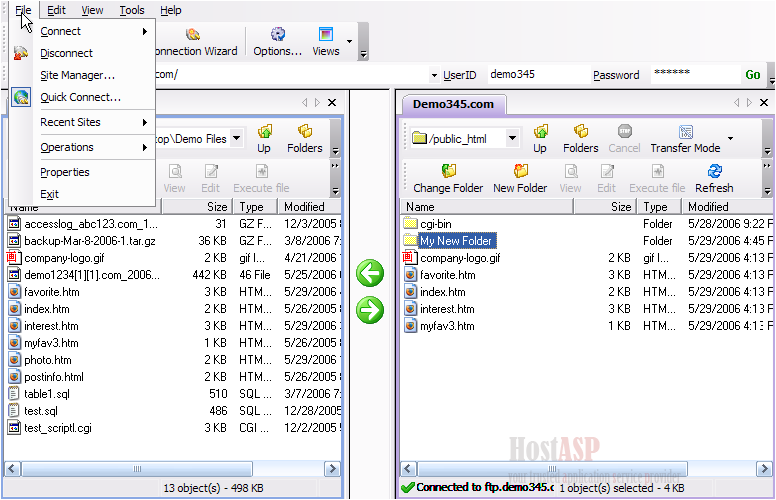Click the Password input field

click(694, 74)
